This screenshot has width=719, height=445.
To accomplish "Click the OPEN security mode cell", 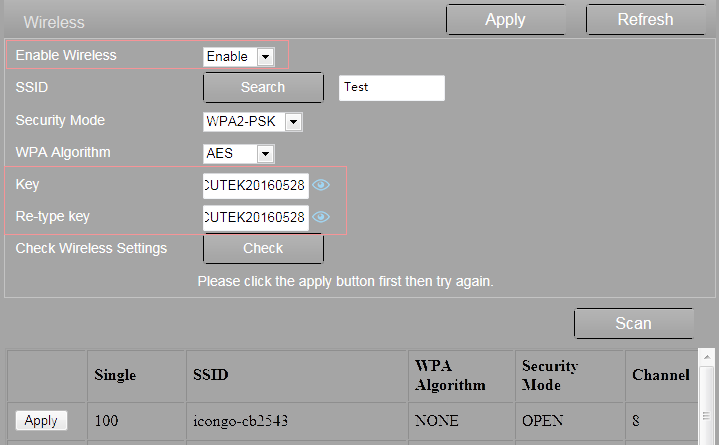I will 570,421.
